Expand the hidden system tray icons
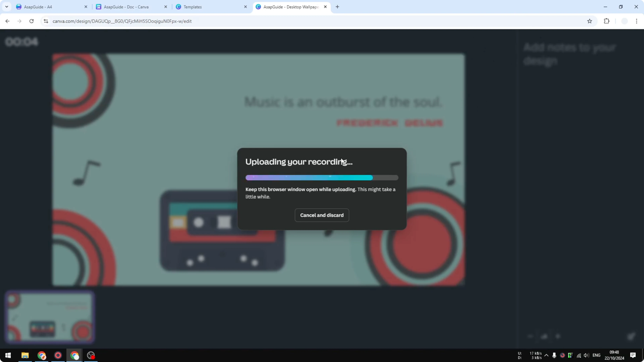This screenshot has width=644, height=362. (547, 355)
